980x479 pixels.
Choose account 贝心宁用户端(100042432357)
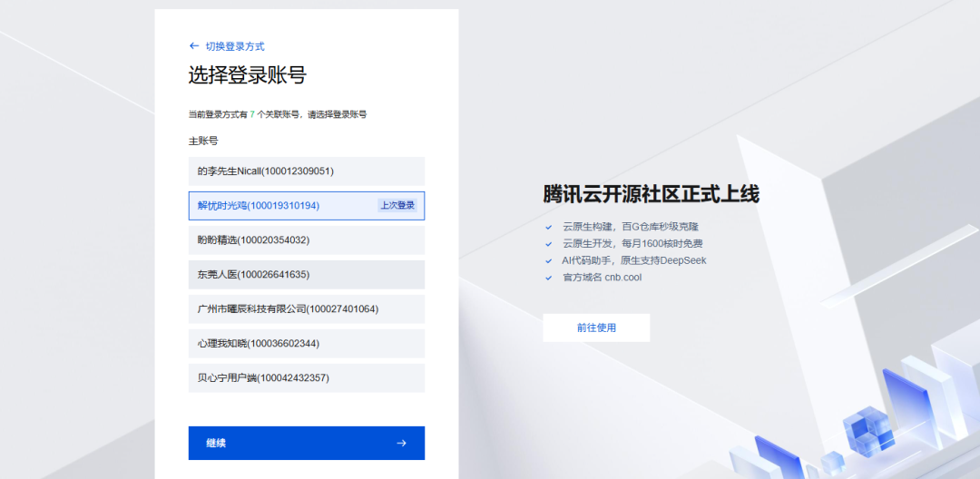[307, 377]
